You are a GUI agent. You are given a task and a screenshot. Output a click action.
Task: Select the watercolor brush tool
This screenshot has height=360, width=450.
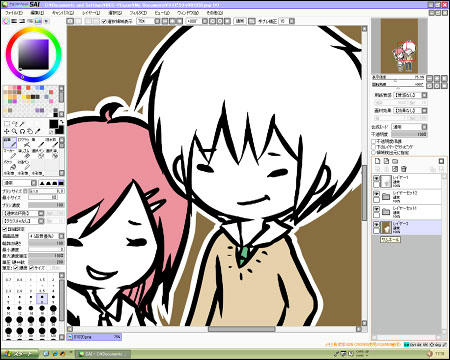pos(52,142)
